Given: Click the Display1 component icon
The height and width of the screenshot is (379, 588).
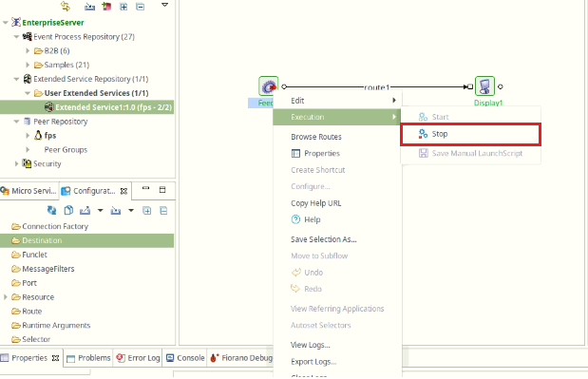Looking at the screenshot, I should point(484,86).
